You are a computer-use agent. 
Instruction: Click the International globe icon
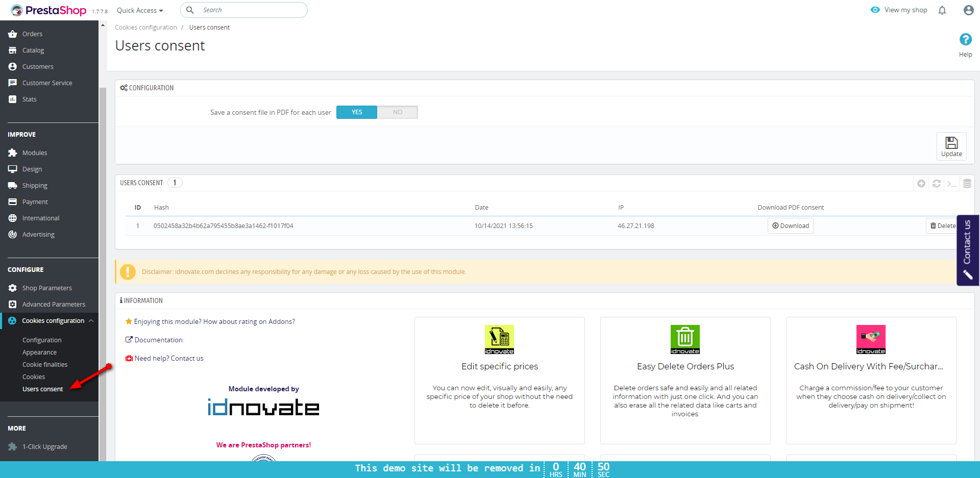pos(13,218)
